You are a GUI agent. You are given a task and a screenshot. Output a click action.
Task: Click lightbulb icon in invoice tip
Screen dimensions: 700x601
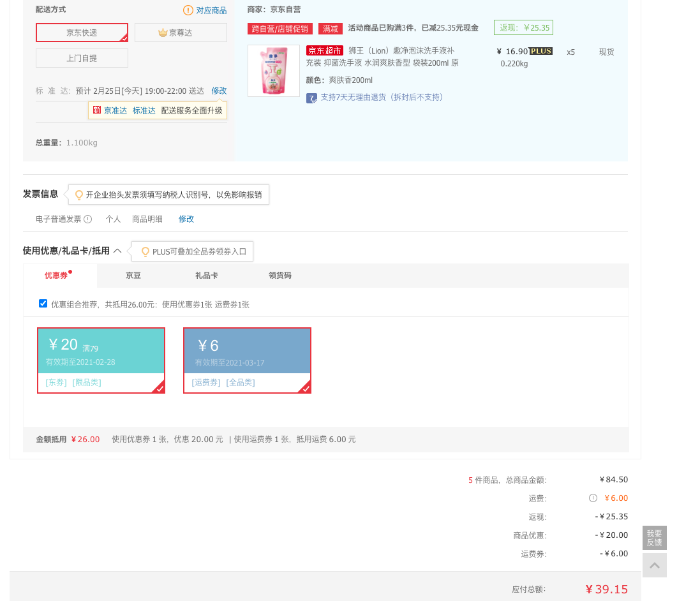[x=79, y=195]
